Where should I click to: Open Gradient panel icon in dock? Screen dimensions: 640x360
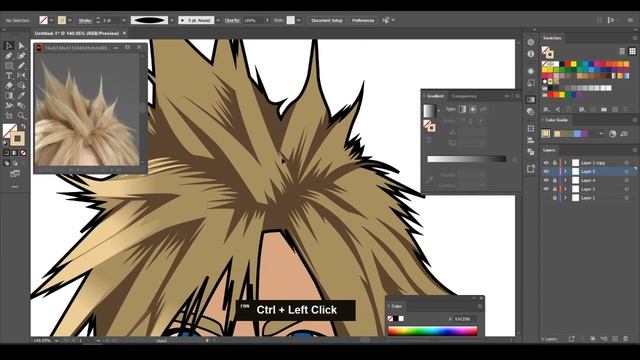click(531, 100)
